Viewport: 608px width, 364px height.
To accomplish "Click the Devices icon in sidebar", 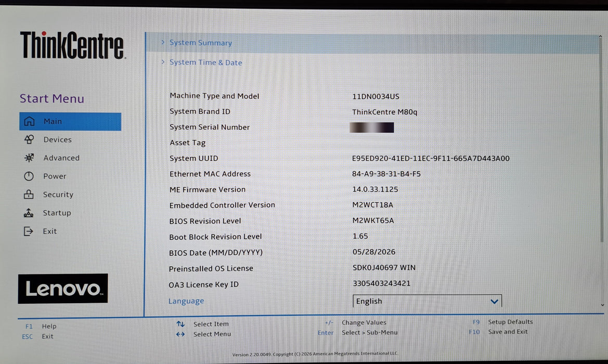I will [x=29, y=139].
